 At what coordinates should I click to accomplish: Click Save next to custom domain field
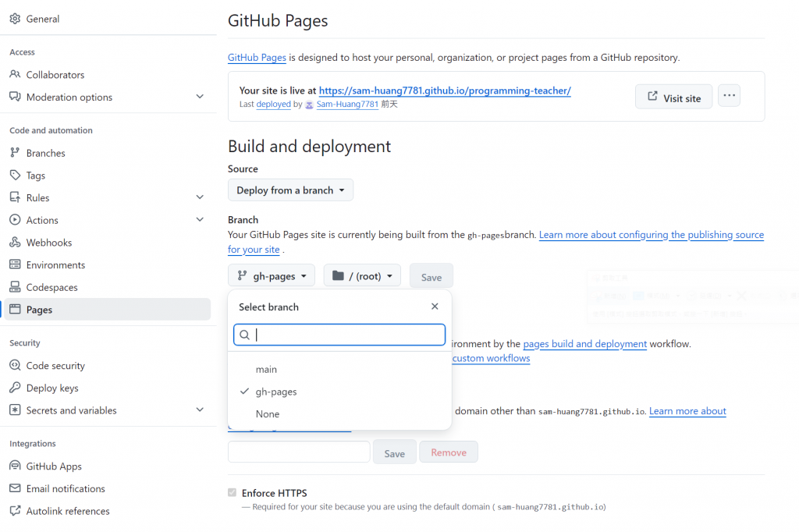pyautogui.click(x=394, y=452)
